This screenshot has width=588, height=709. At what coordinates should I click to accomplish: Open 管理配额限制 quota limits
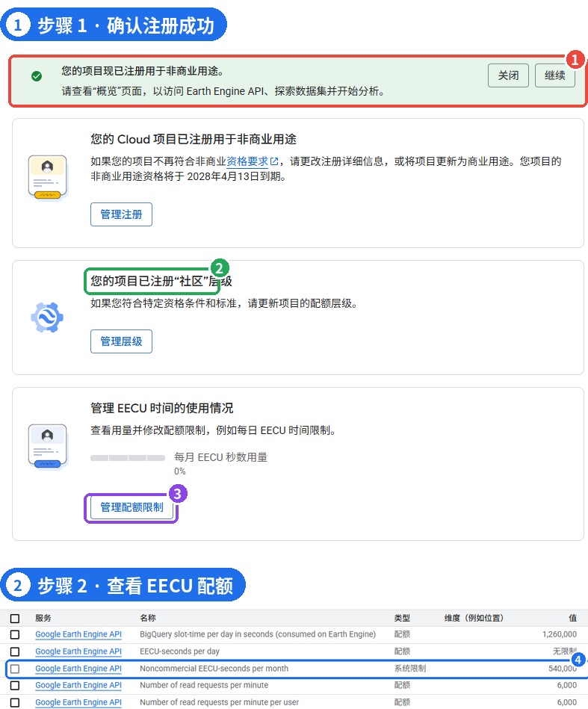[131, 507]
